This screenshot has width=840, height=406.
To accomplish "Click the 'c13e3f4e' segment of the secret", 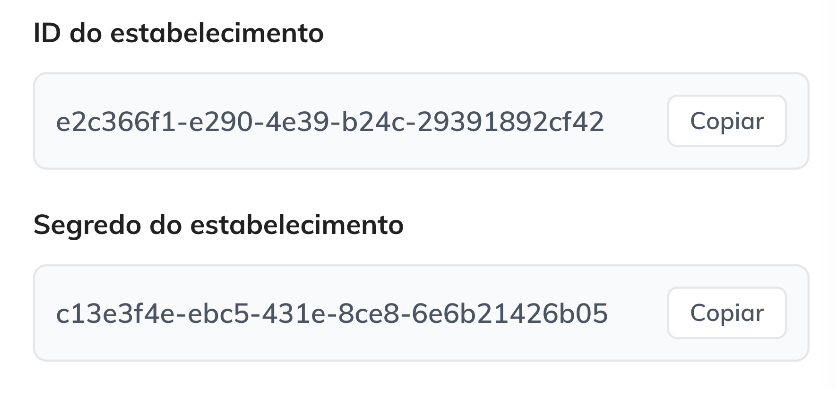I will pyautogui.click(x=115, y=314).
